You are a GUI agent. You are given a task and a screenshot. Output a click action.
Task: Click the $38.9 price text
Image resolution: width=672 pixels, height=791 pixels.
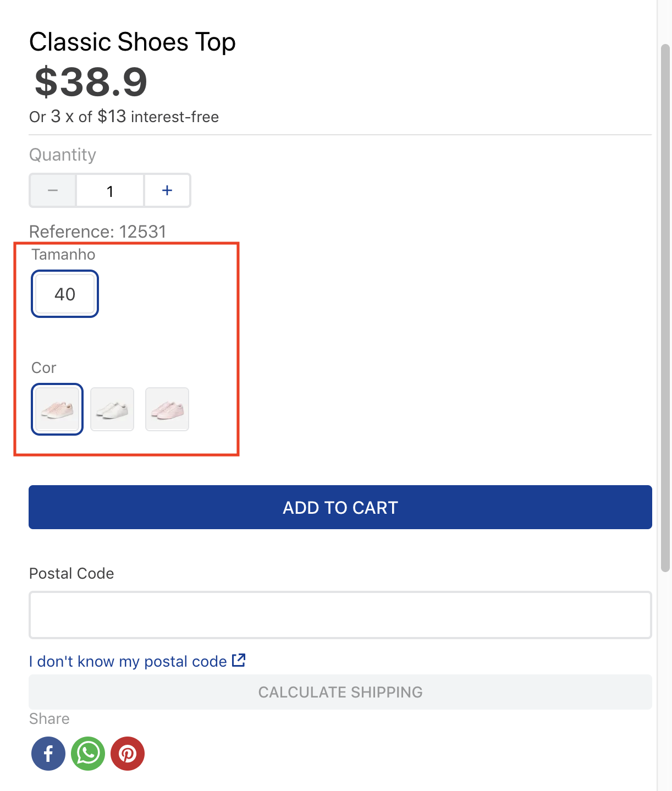click(x=91, y=82)
